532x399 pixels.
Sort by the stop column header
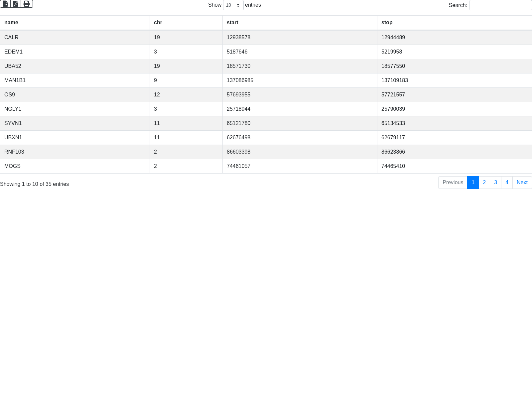pos(387,23)
